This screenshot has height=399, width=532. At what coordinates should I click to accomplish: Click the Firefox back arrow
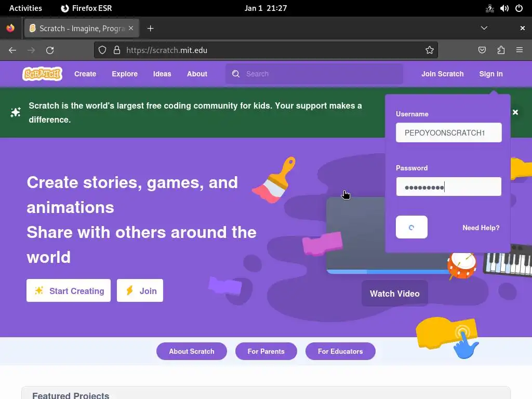coord(12,50)
